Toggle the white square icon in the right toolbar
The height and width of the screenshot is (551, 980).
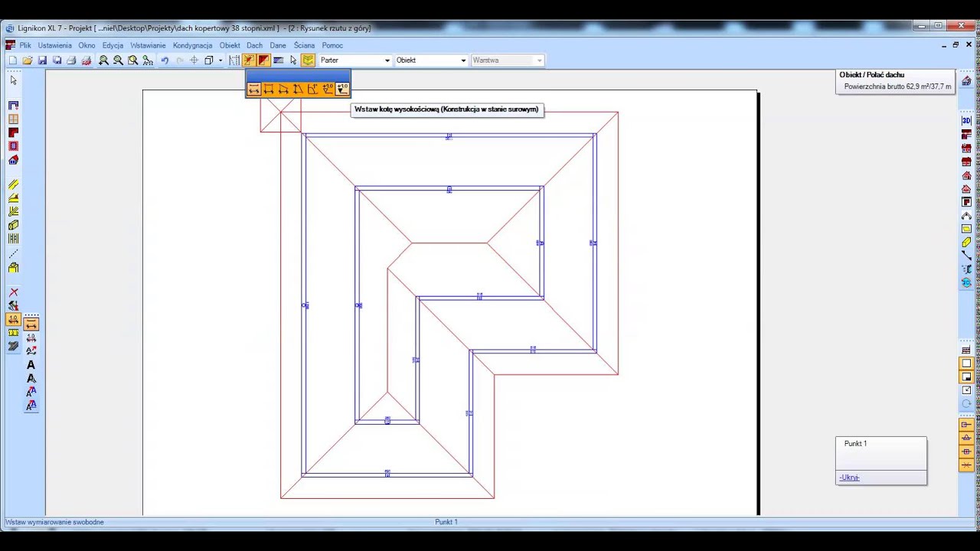click(x=966, y=364)
